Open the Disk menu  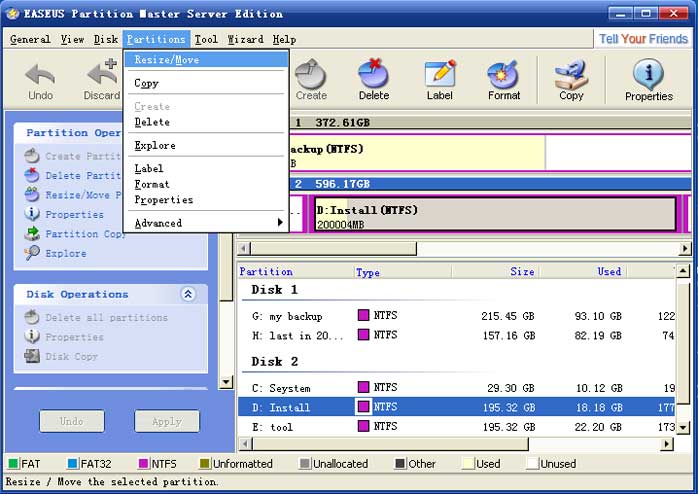click(x=106, y=39)
